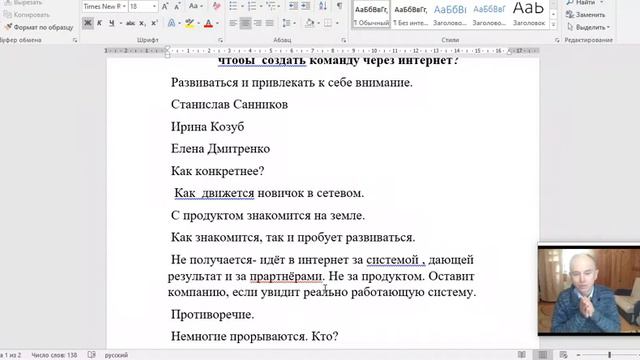Increase font size with the grow icon
Screen dimensions: 640x360
pyautogui.click(x=165, y=6)
